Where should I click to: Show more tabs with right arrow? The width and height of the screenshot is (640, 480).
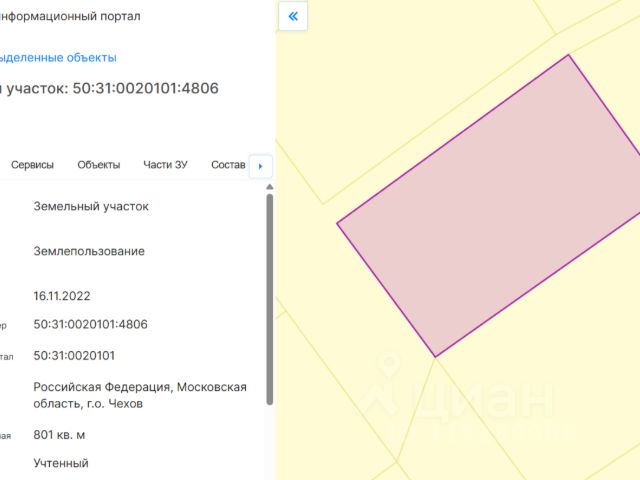point(260,166)
